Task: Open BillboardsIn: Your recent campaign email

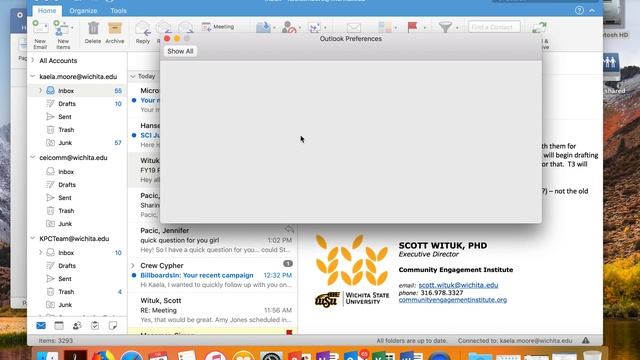Action: [212, 275]
